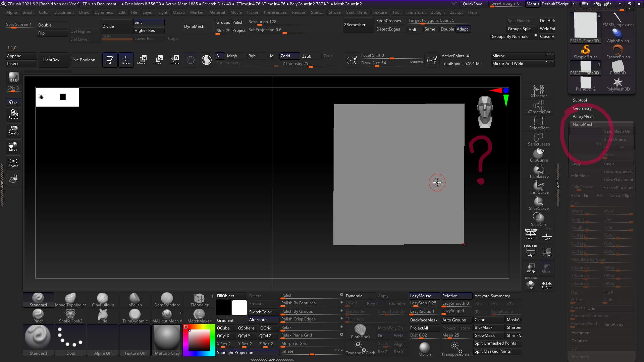Viewport: 644px width, 362px height.
Task: Toggle the Floor grid icon
Action: click(x=547, y=235)
